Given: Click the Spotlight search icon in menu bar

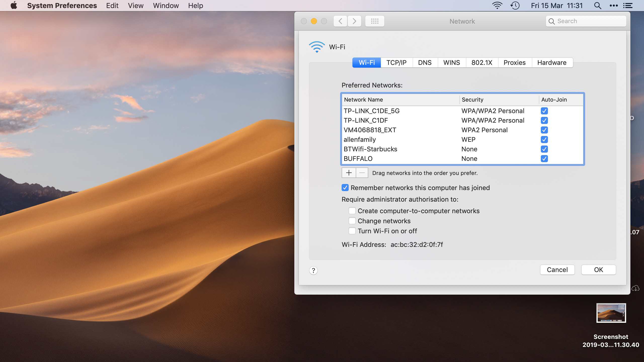Looking at the screenshot, I should [597, 5].
